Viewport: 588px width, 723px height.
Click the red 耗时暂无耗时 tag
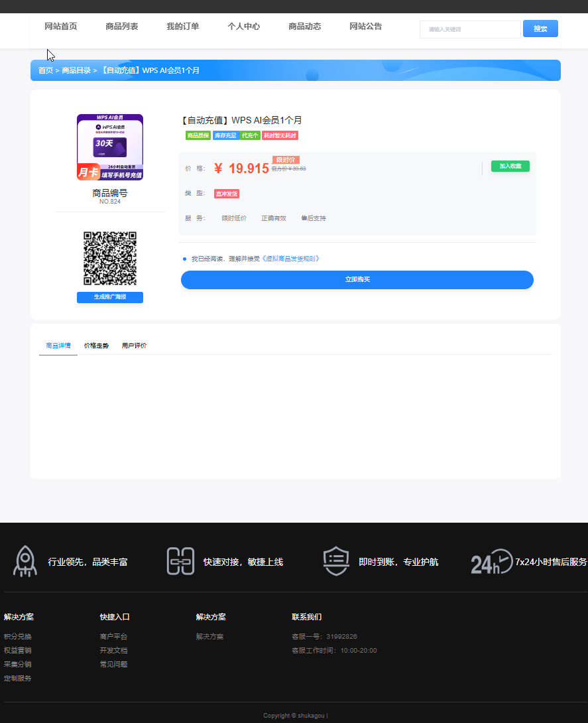pos(280,135)
